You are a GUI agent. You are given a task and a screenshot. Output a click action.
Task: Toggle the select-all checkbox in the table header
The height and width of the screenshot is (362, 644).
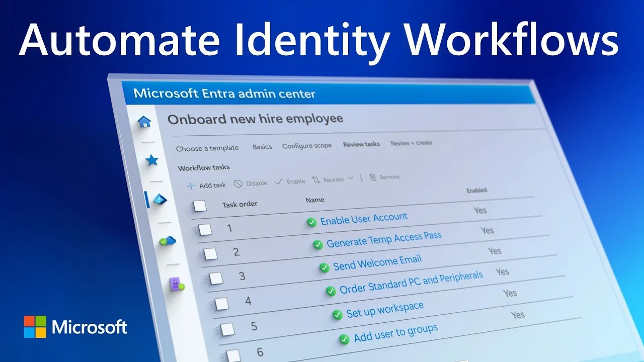click(x=200, y=206)
